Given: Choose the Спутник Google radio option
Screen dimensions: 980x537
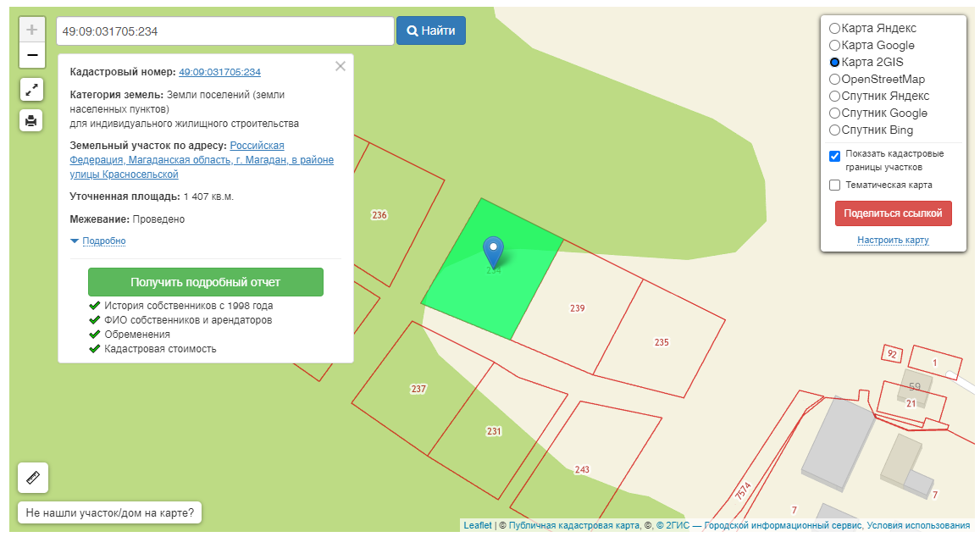Looking at the screenshot, I should pos(835,113).
